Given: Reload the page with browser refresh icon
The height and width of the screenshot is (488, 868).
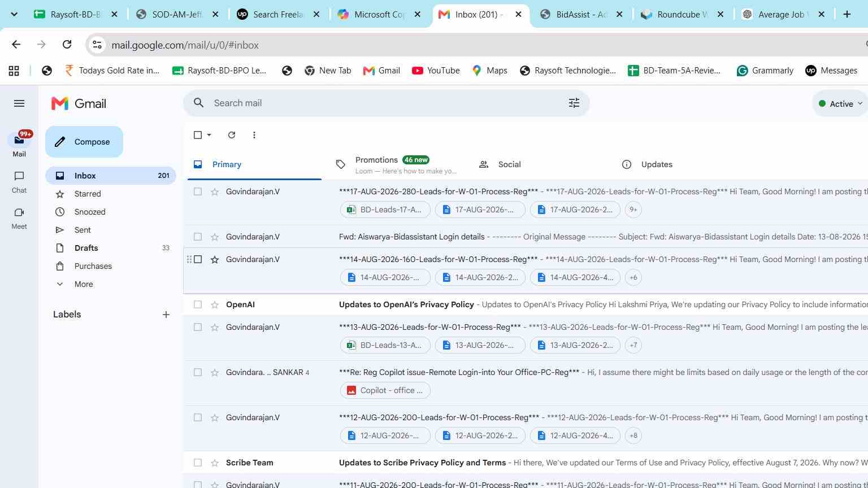Looking at the screenshot, I should pos(67,45).
